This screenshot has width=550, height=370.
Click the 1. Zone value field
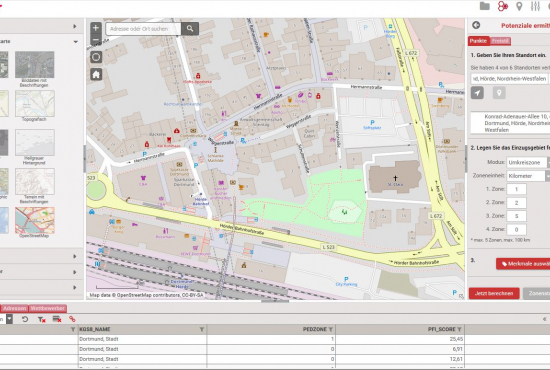(x=516, y=189)
